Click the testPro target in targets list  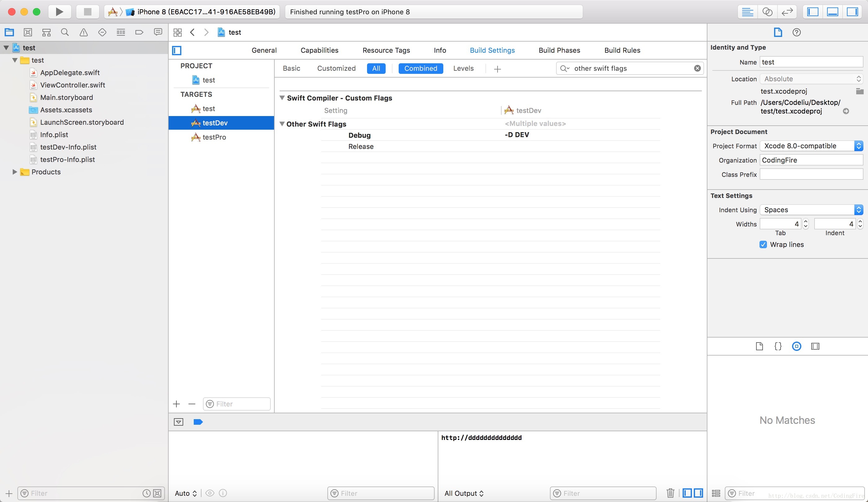214,137
